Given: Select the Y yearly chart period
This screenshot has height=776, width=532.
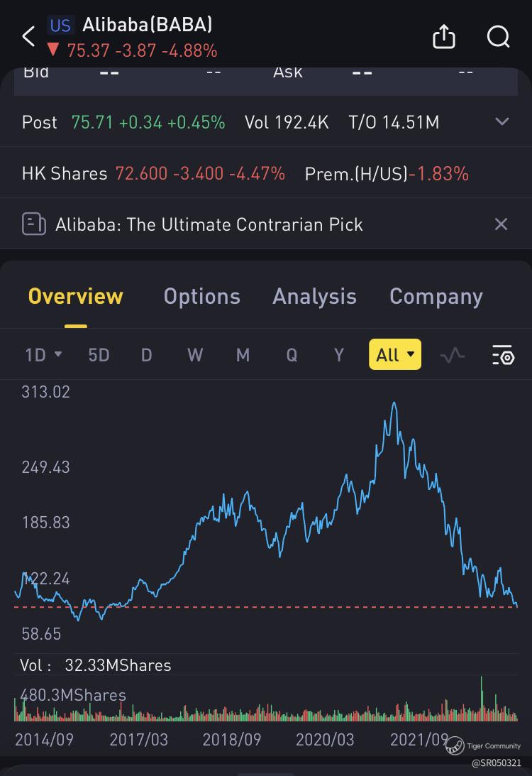Looking at the screenshot, I should click(x=338, y=355).
